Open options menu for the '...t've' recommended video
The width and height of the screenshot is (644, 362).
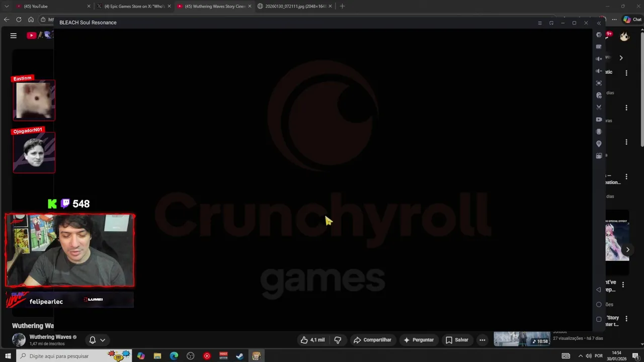click(x=623, y=285)
